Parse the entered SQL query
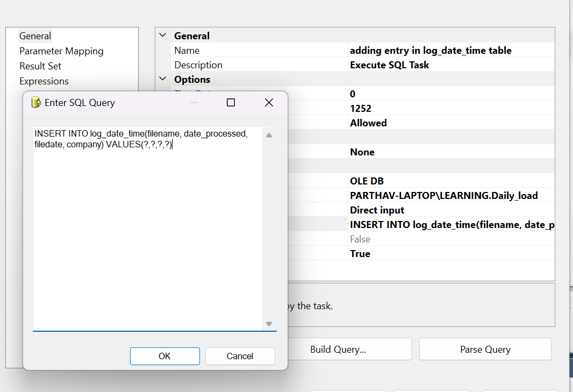This screenshot has height=392, width=573. [484, 349]
